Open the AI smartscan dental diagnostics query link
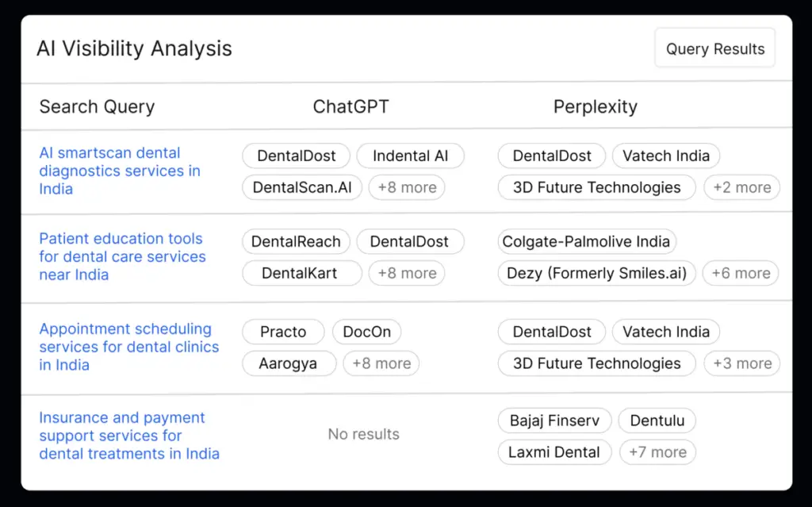The width and height of the screenshot is (812, 507). [119, 171]
